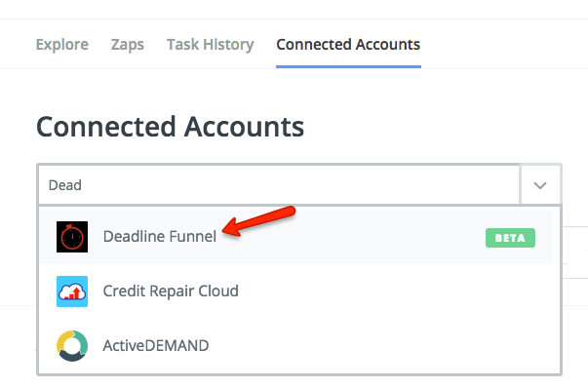Screen dimensions: 588x388
Task: Select the Connected Accounts tab
Action: [x=348, y=45]
